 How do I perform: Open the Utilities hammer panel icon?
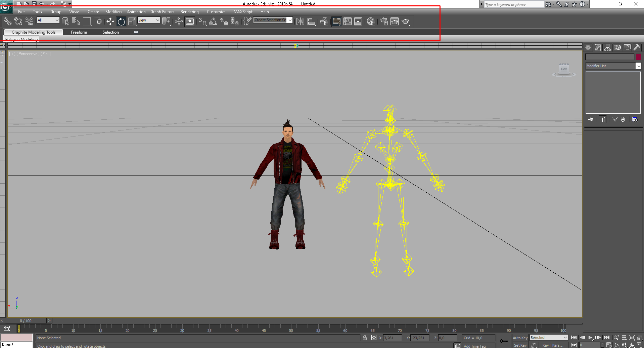(x=637, y=48)
